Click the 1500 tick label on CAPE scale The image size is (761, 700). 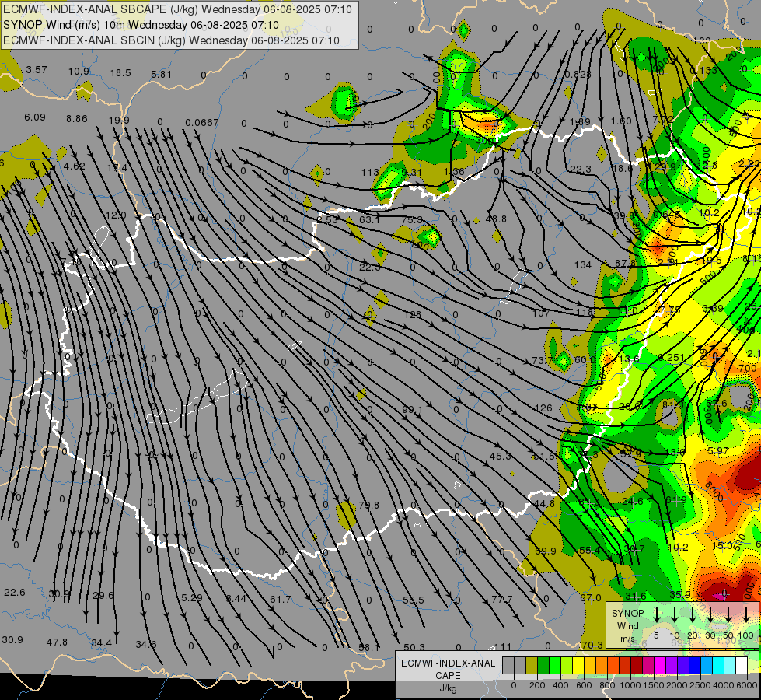[654, 685]
